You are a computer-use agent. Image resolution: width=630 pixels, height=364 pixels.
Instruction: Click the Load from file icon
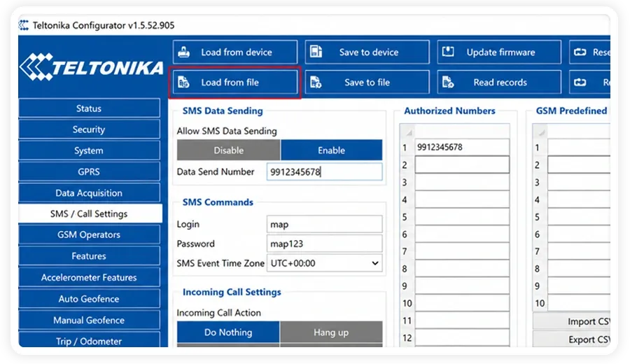point(183,82)
